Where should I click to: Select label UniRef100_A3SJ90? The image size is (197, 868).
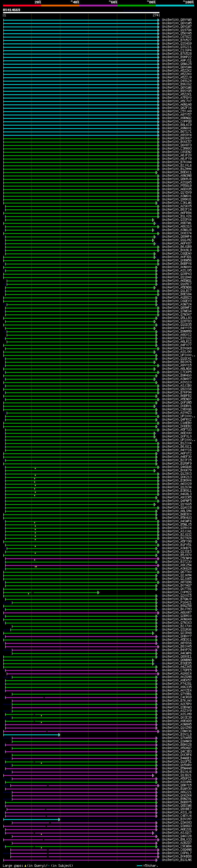point(177,352)
